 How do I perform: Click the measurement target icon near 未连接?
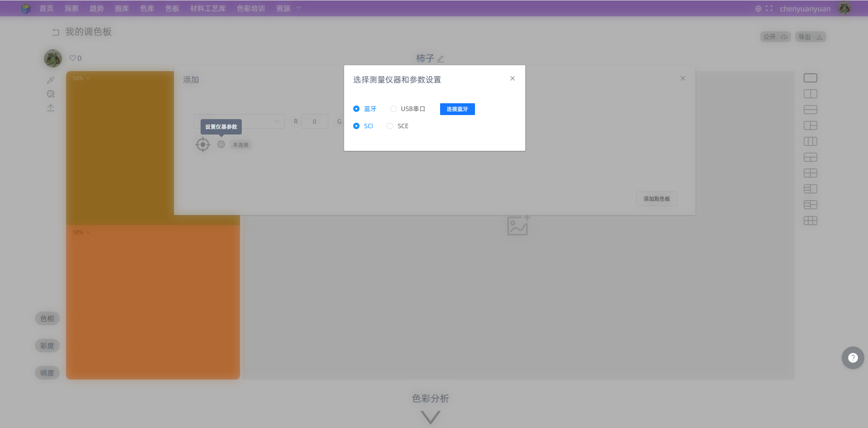(x=202, y=144)
